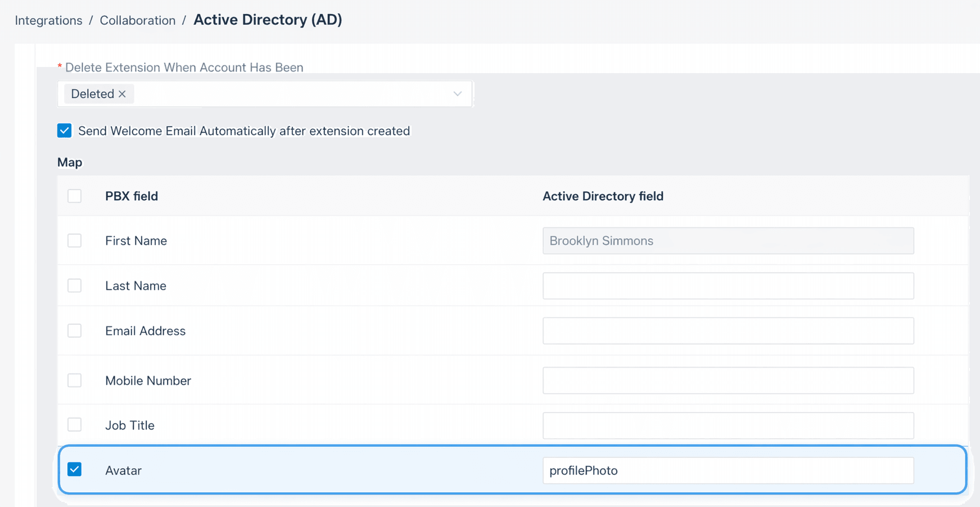Select the Email Address checkbox
This screenshot has height=507, width=980.
point(74,330)
